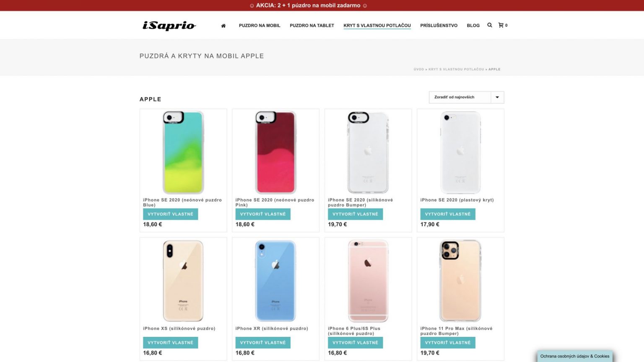Open the 'Zoradiť od najnovších' sort box
Viewport: 644px width, 362px height.
click(x=466, y=97)
